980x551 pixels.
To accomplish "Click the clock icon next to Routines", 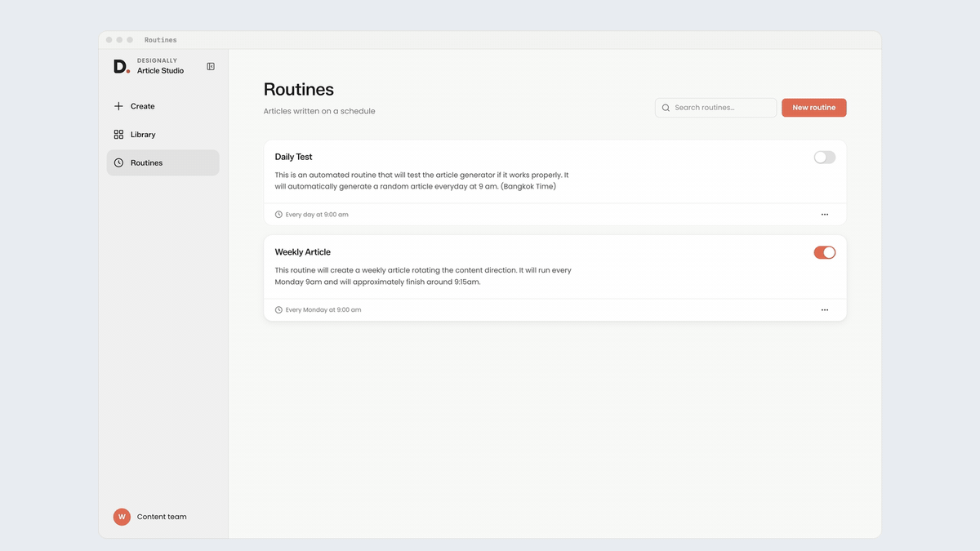I will pos(118,162).
